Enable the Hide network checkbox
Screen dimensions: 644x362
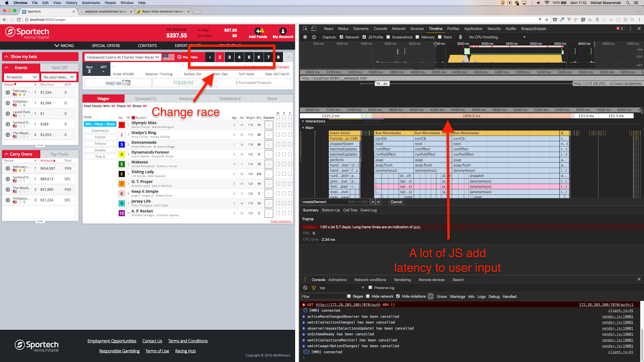[368, 296]
